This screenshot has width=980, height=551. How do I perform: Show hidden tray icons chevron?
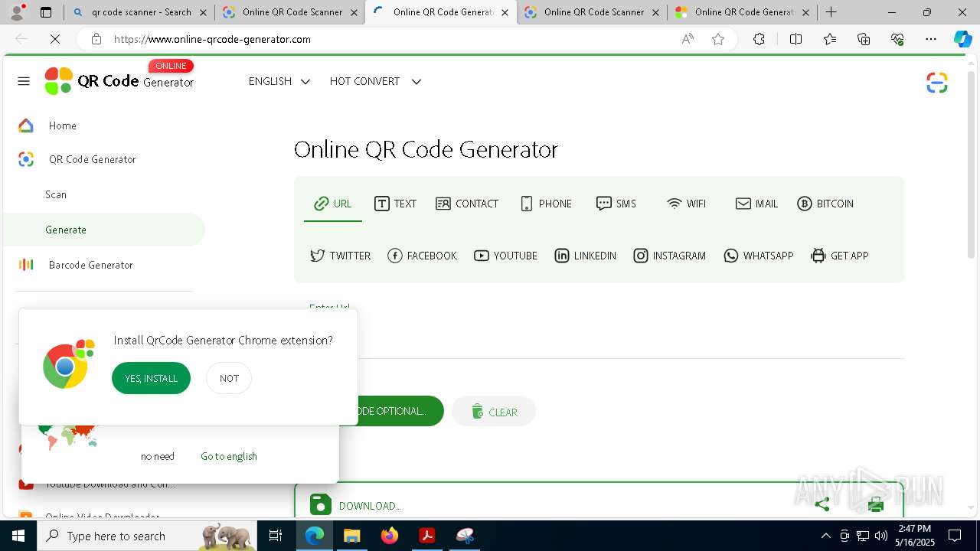click(825, 536)
